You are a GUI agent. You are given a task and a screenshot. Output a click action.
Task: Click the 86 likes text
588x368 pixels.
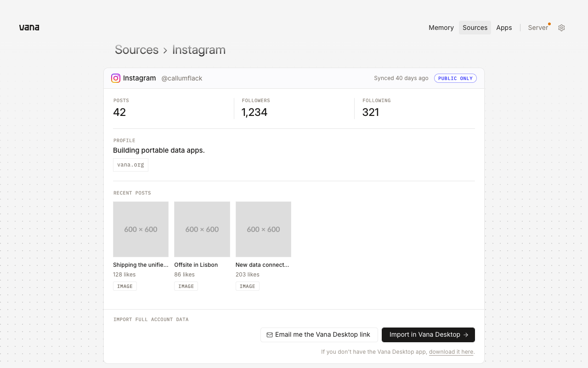[185, 275]
